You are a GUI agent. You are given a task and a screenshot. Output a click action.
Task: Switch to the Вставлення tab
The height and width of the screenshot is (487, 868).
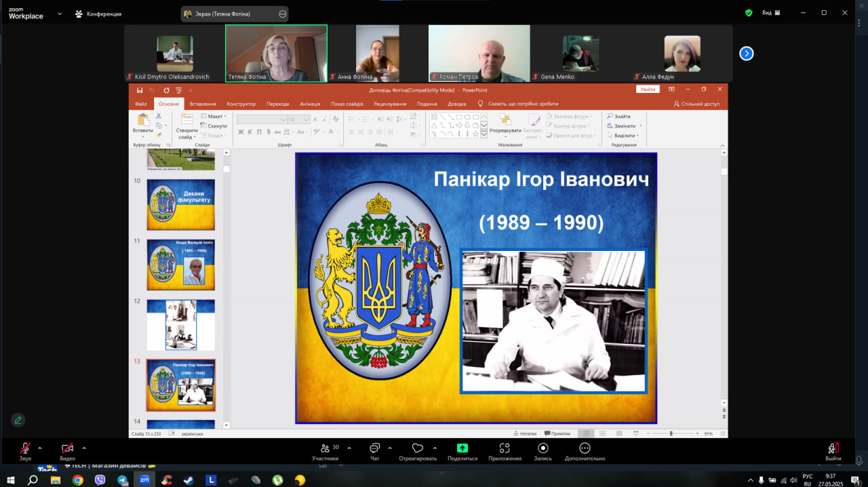(x=203, y=104)
